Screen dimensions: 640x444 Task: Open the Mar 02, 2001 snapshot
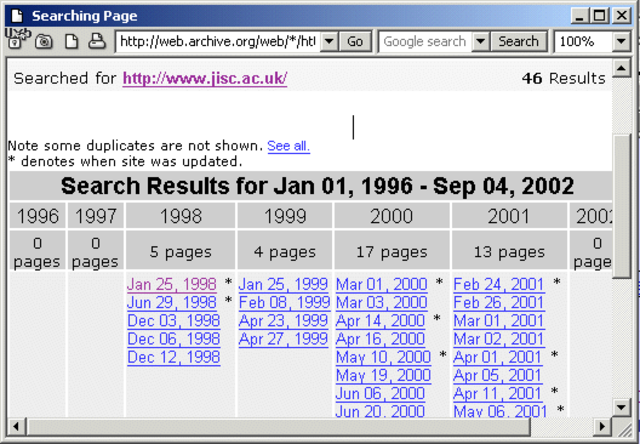click(x=499, y=339)
